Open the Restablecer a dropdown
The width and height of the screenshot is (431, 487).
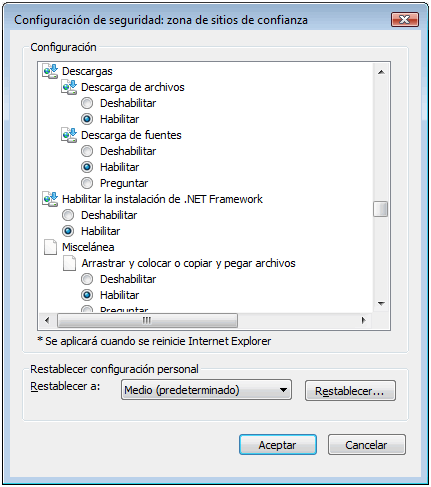point(206,390)
